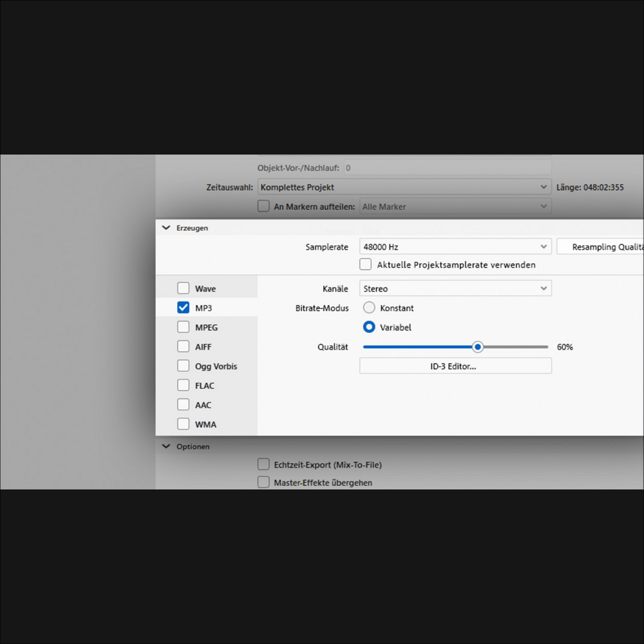Open the Kanäle Stereo dropdown
The height and width of the screenshot is (644, 644).
(455, 288)
